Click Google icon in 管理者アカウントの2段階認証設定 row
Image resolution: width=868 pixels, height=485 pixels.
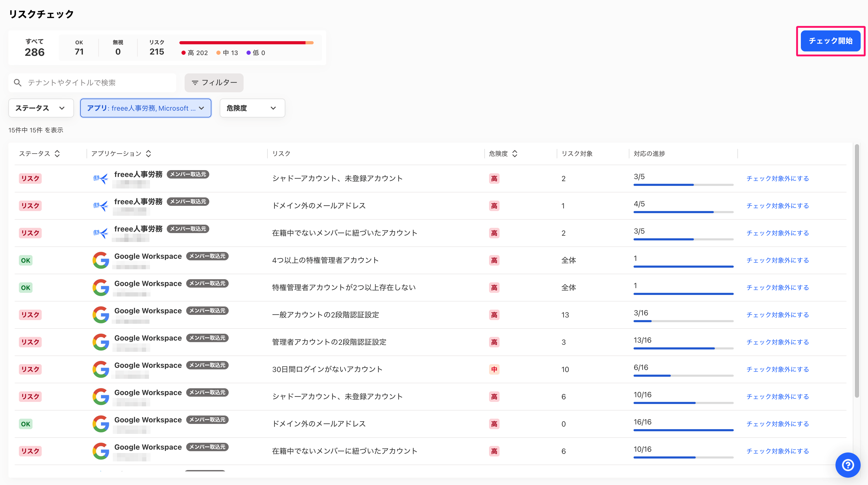tap(100, 342)
